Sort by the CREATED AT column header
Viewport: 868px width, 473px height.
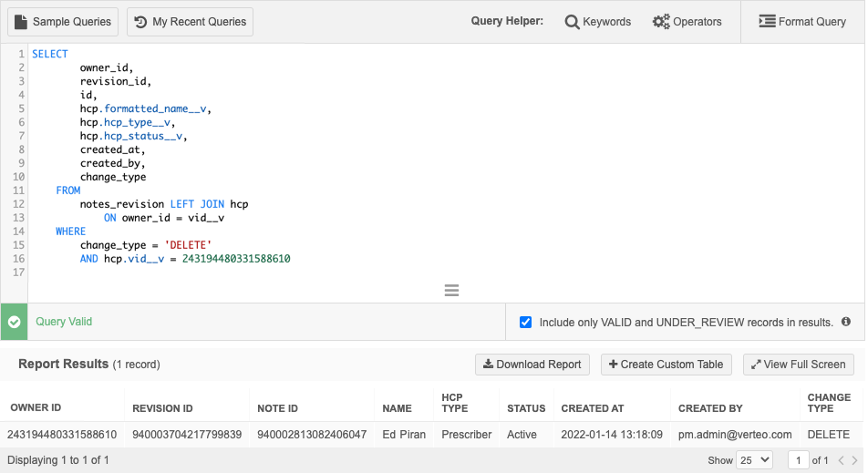click(x=593, y=408)
